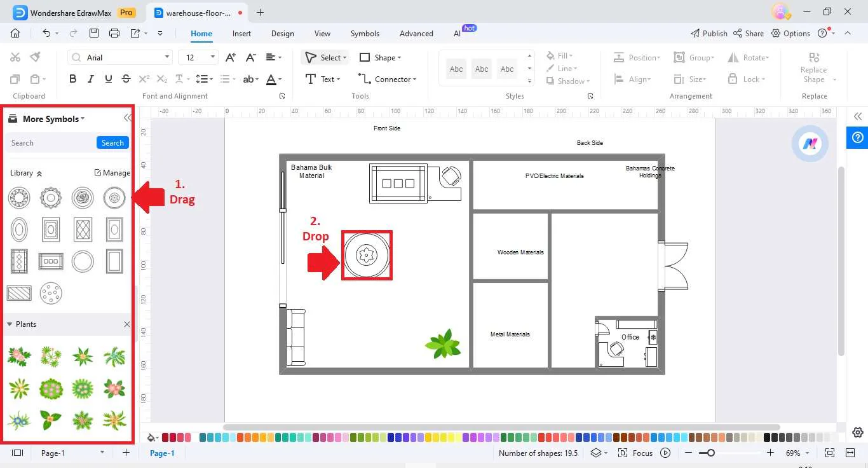Click the Cut scissors icon
Viewport: 868px width, 468px height.
click(x=15, y=57)
